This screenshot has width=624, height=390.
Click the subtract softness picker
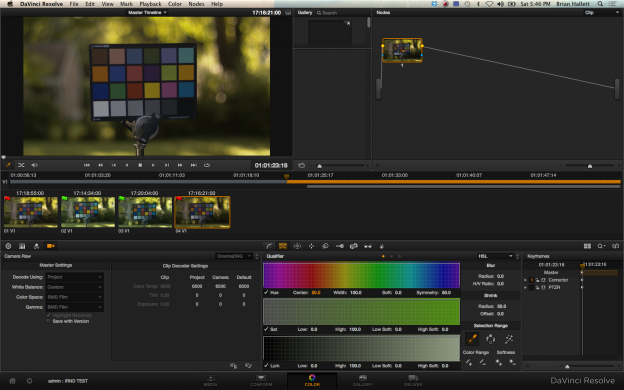point(513,362)
